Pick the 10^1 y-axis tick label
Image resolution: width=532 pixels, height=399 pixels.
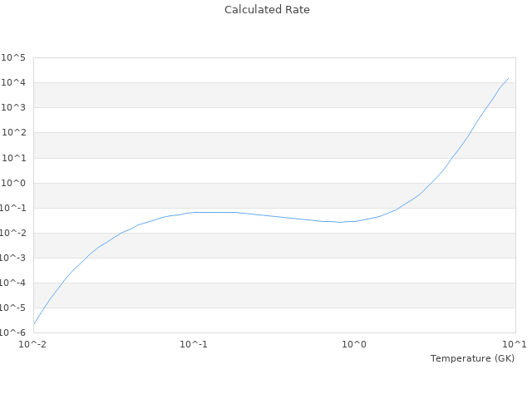coord(13,158)
